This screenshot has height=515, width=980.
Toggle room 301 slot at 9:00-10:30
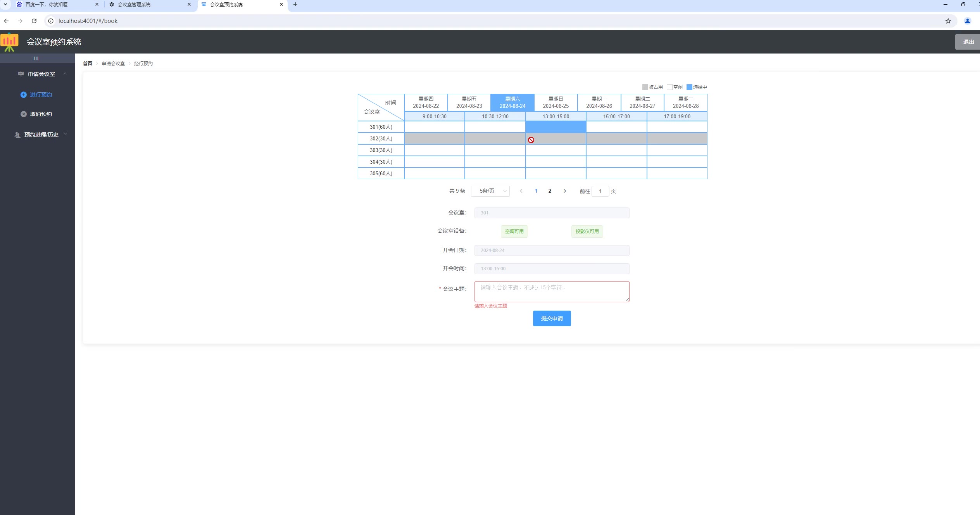coord(434,127)
